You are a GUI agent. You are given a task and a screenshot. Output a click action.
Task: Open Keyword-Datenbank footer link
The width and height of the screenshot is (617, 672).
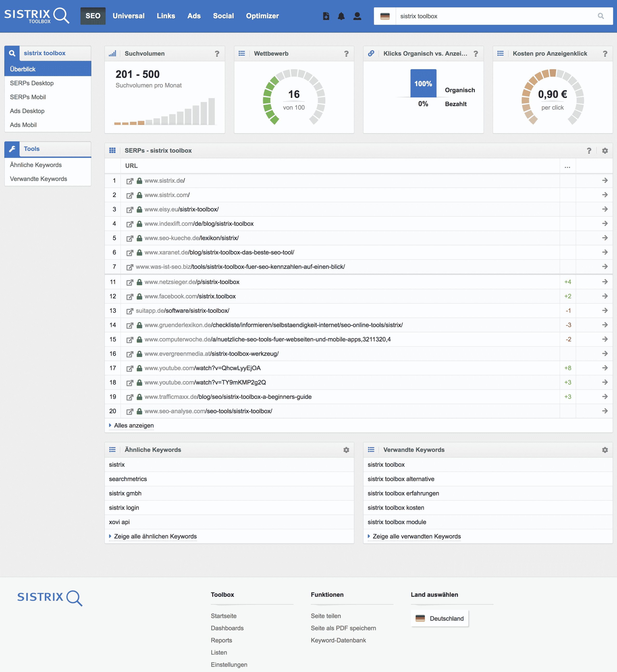[x=338, y=640]
